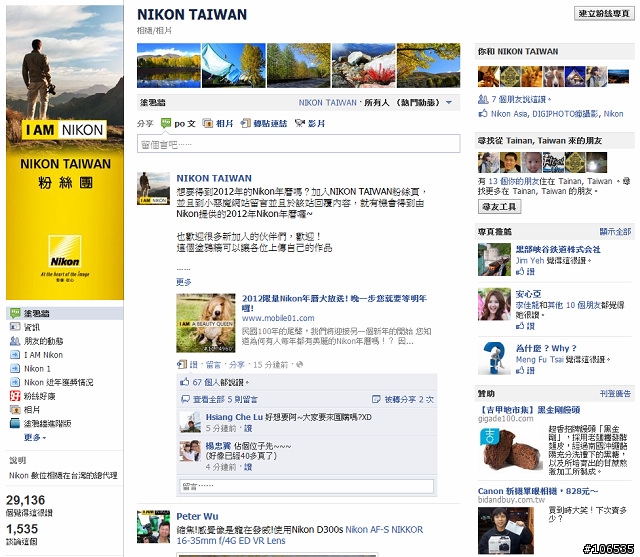
Task: Open the 安心亞 page thumbnail
Action: pos(494,304)
